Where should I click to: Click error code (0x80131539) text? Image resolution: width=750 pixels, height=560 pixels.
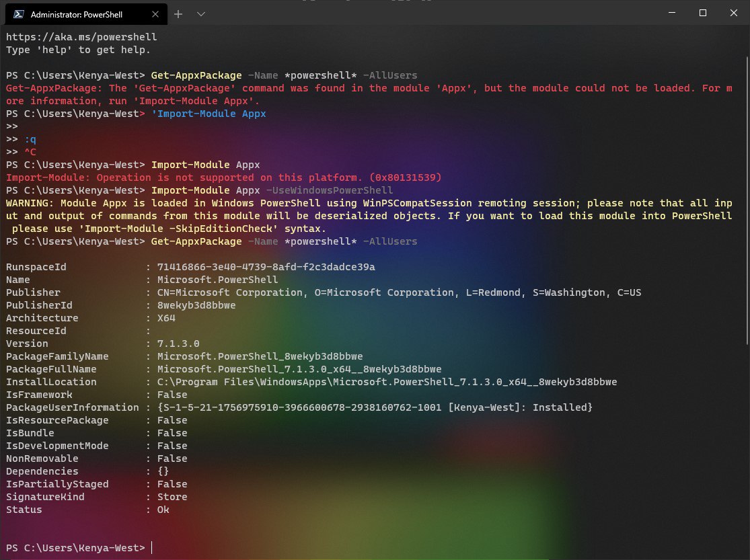pyautogui.click(x=405, y=177)
